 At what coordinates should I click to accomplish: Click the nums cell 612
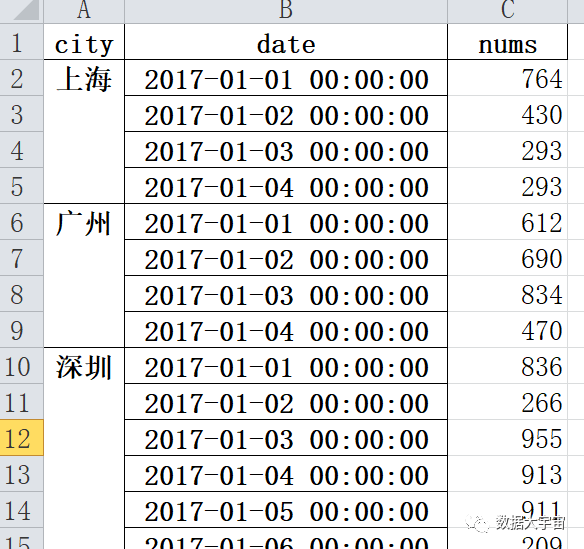(507, 222)
